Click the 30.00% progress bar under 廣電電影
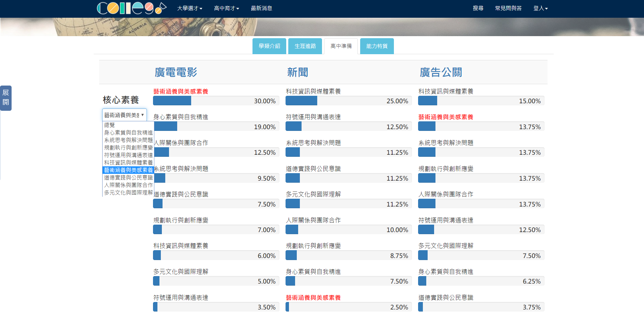Image resolution: width=644 pixels, height=318 pixels. [216, 101]
